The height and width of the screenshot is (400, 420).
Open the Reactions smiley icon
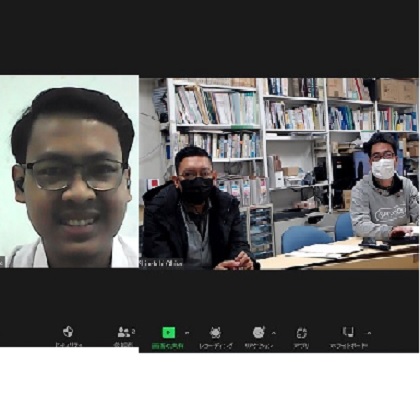pos(259,332)
